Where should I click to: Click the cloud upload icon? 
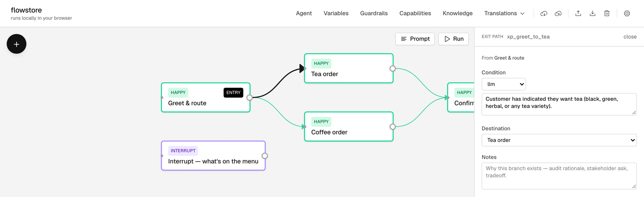(558, 13)
